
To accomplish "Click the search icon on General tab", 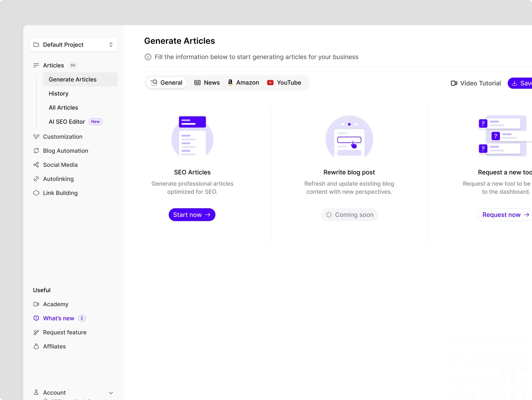I will coord(154,82).
